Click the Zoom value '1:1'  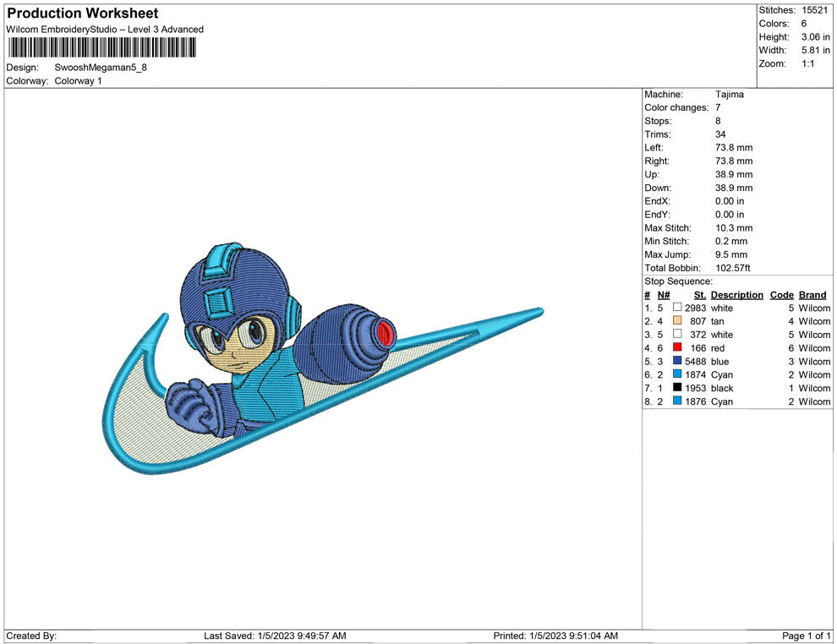click(808, 63)
